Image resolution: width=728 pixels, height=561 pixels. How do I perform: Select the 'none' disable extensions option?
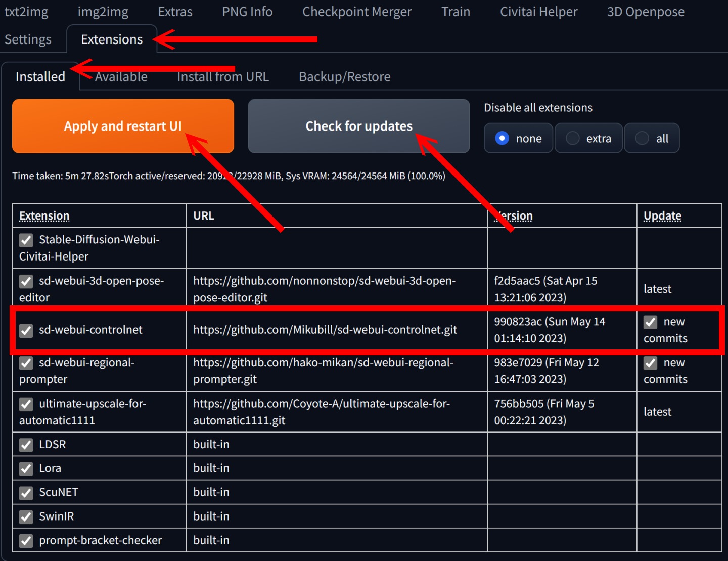[502, 138]
